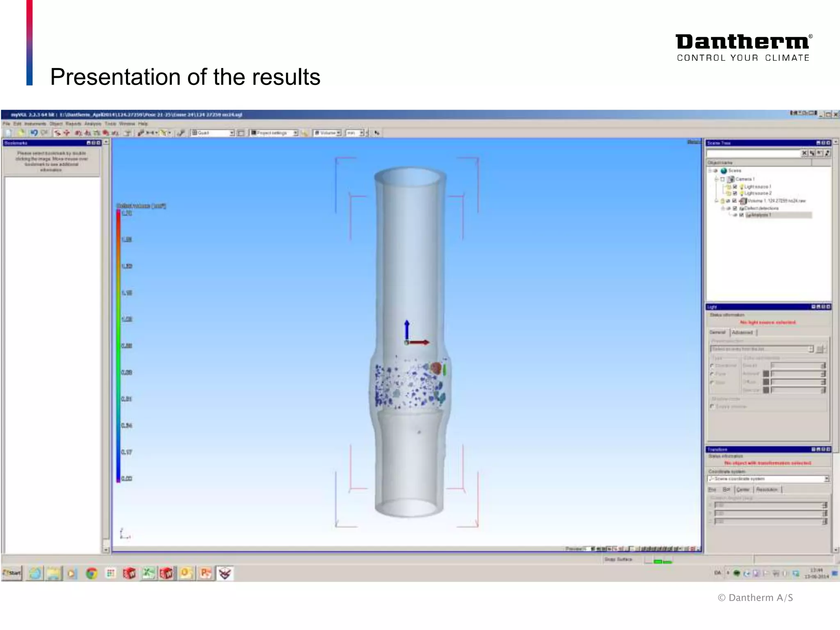Open the Analysis menu
Image resolution: width=840 pixels, height=630 pixels.
point(93,123)
